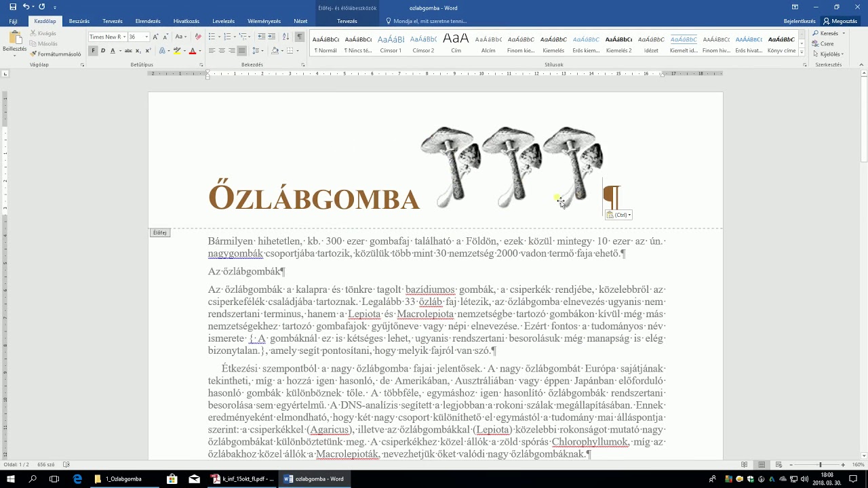Open Task View on the taskbar
Screen dimensions: 868x488
click(55, 479)
